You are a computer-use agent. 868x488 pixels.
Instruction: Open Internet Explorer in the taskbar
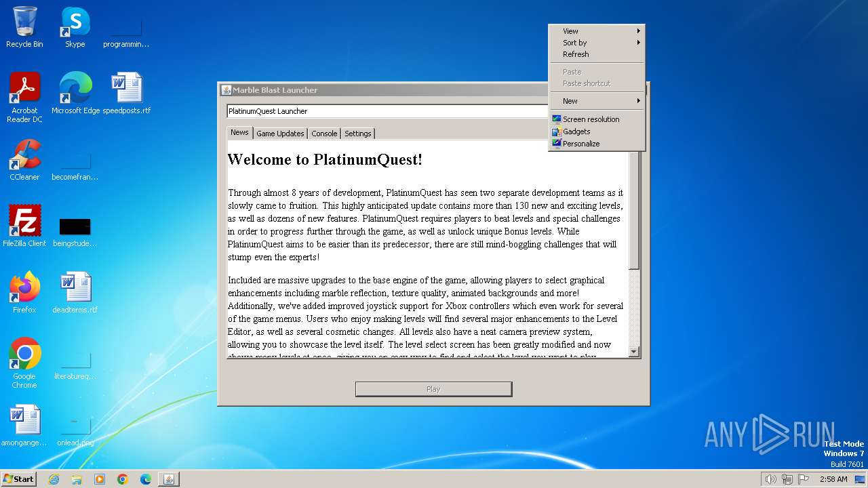tap(54, 479)
